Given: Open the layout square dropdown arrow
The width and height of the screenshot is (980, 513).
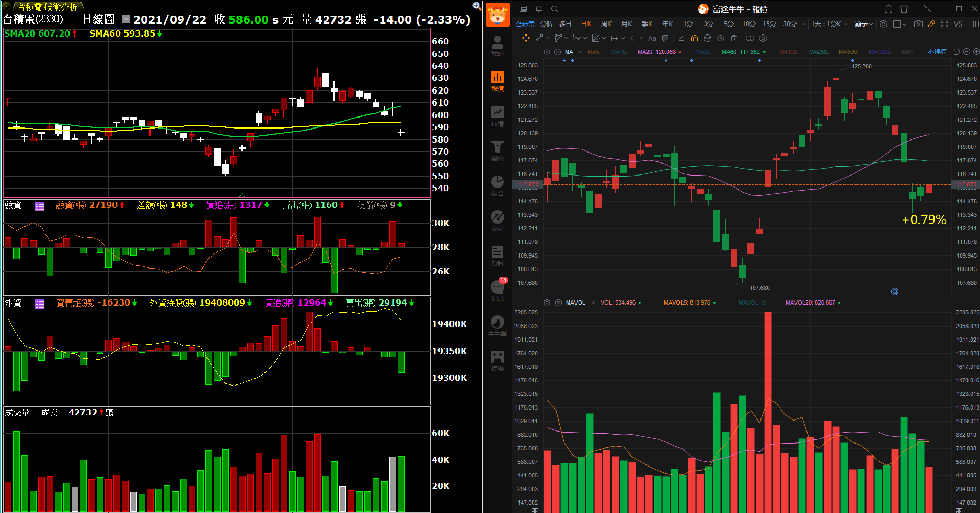Looking at the screenshot, I should coord(904,24).
